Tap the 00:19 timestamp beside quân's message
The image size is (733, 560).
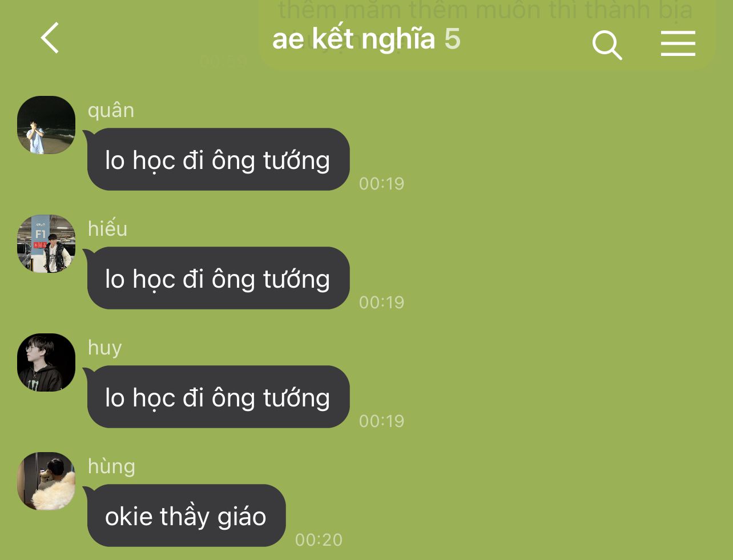click(x=381, y=183)
